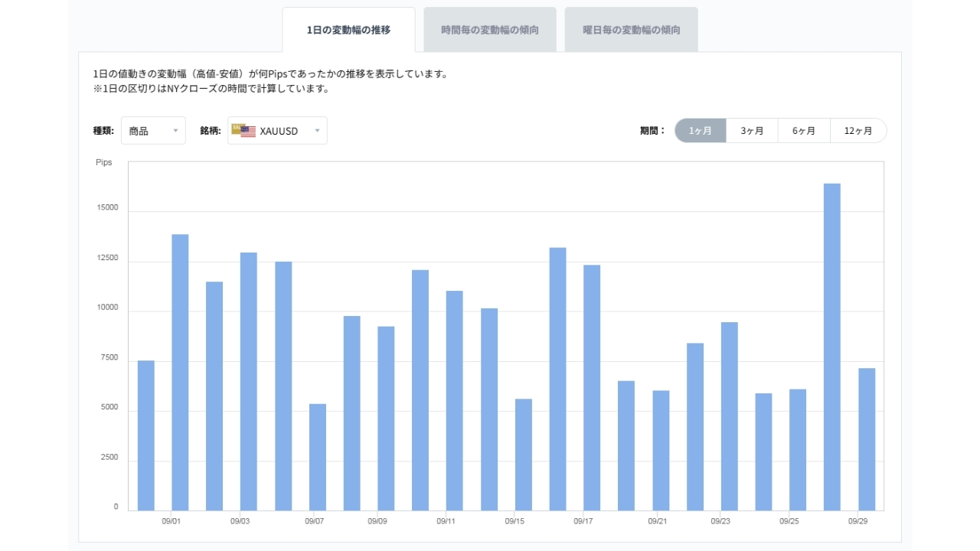Click the Pips axis title

tap(103, 162)
